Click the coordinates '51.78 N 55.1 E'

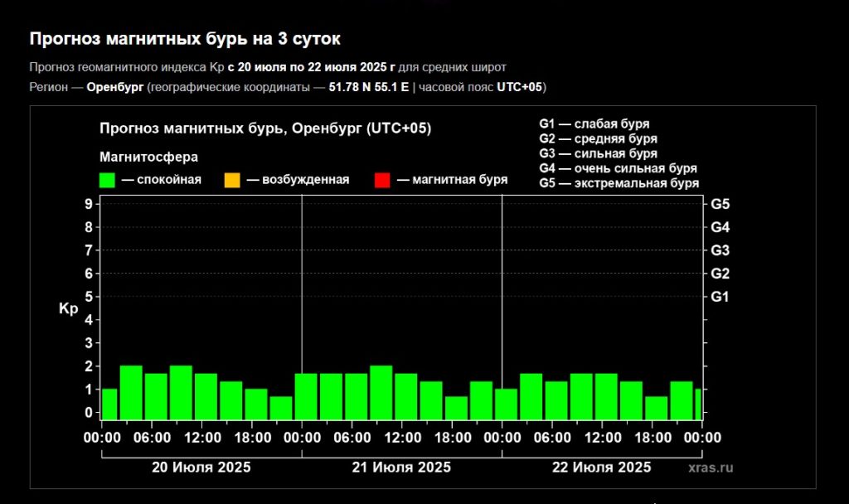(369, 87)
